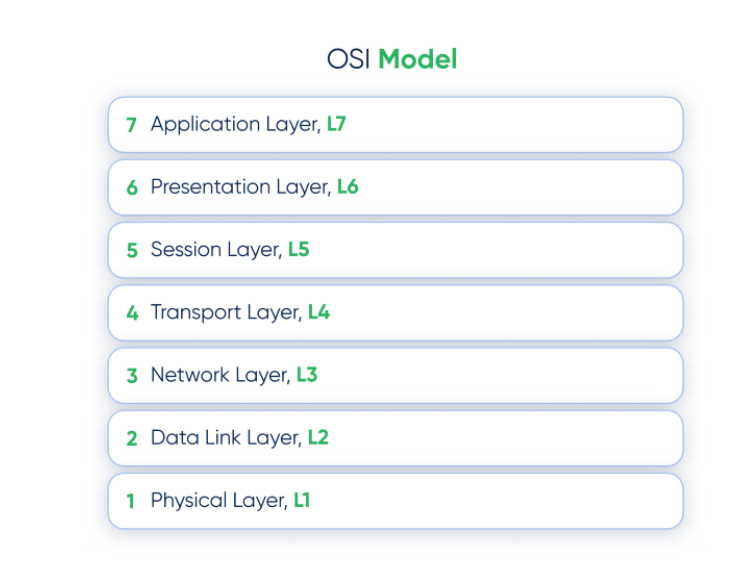Click the Network Layer, L3 row
Image resolution: width=740 pixels, height=569 pixels.
point(395,376)
